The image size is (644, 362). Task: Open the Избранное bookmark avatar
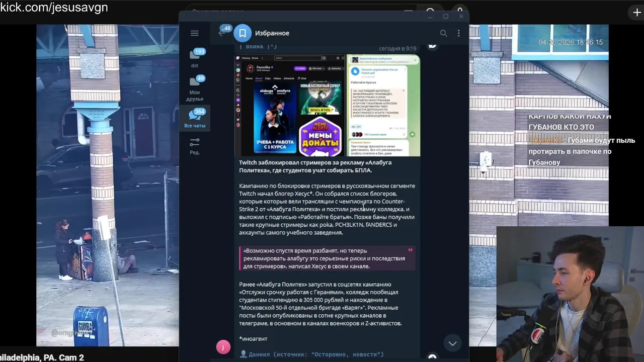coord(242,33)
